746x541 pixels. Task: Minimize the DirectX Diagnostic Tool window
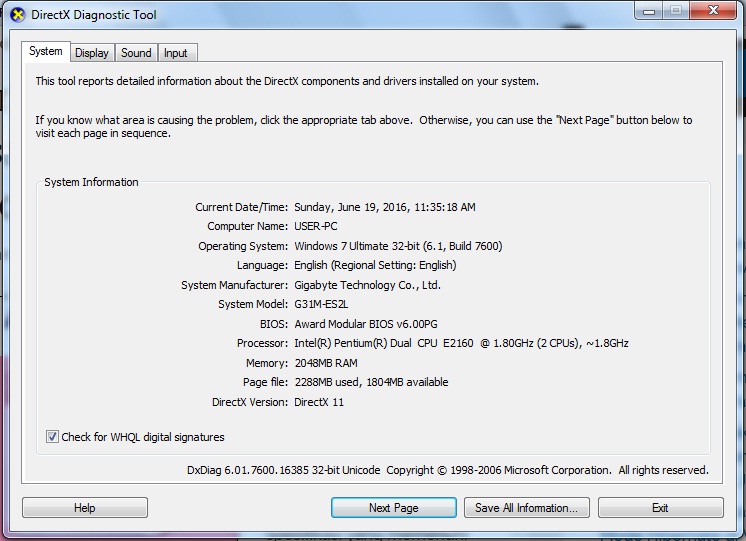[x=648, y=10]
